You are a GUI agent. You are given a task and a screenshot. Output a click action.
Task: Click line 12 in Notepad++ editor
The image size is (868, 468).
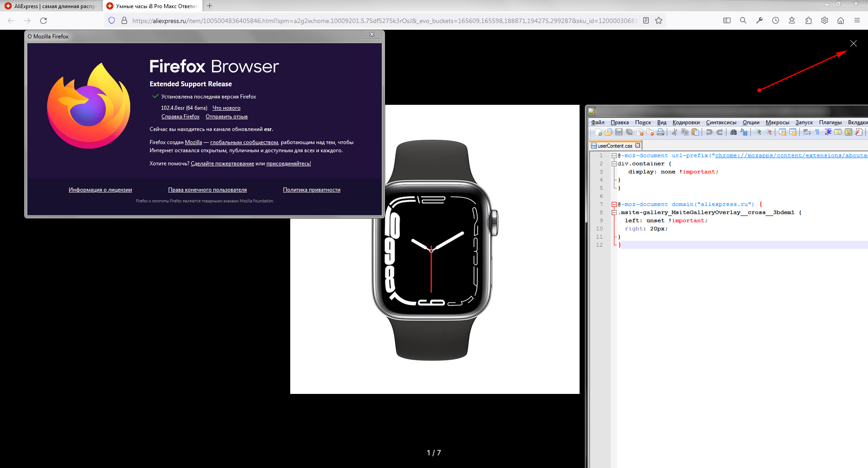tap(741, 245)
